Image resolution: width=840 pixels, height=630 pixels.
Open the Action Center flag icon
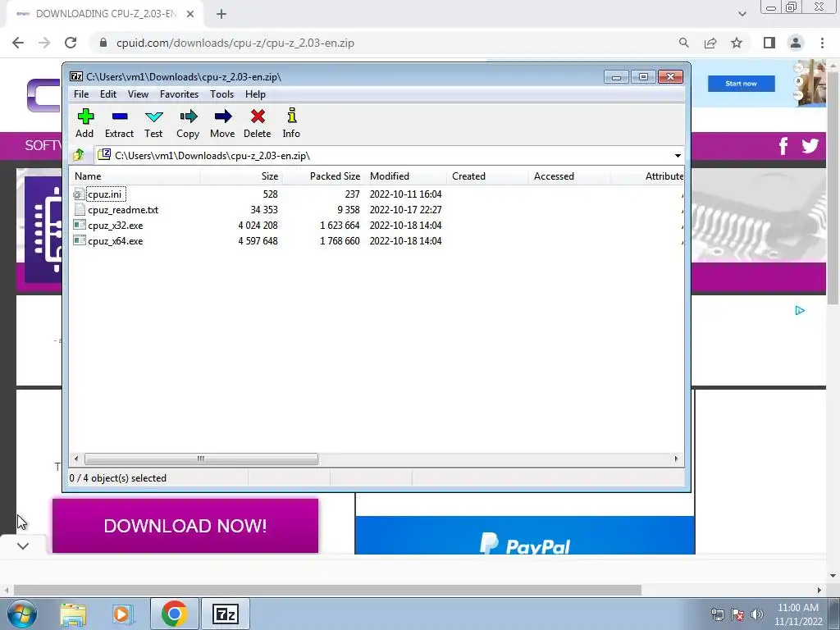click(x=737, y=614)
